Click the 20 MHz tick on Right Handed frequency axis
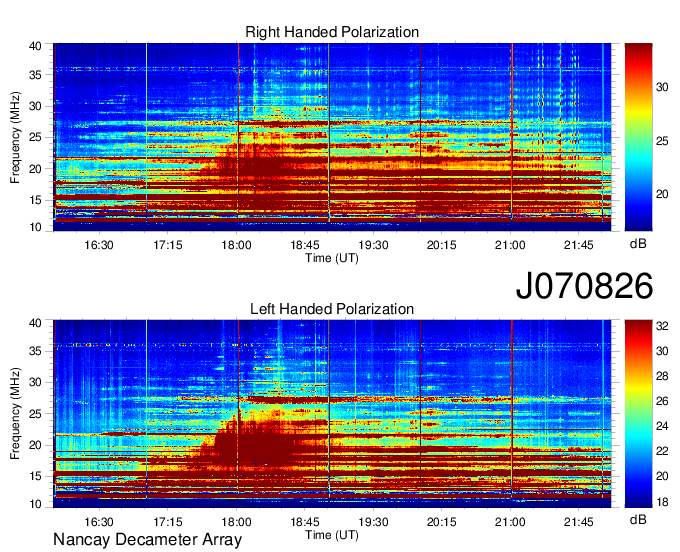Viewport: 680px width, 552px height. [x=36, y=169]
